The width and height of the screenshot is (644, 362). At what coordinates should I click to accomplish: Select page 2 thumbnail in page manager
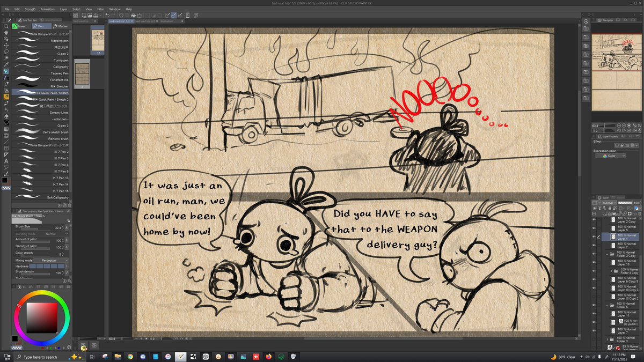tap(82, 72)
